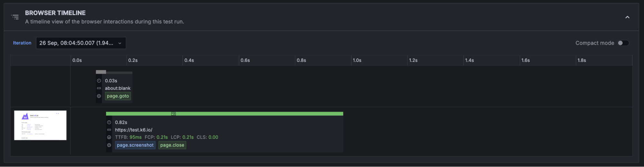This screenshot has width=644, height=167.
Task: Click the page.screenshot action tag
Action: coord(135,145)
